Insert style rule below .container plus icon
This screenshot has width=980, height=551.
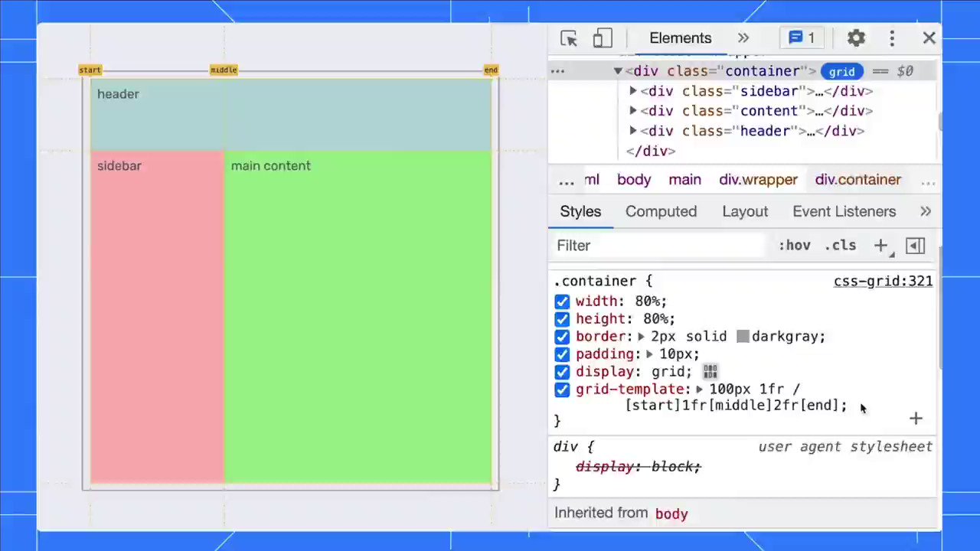(x=916, y=419)
